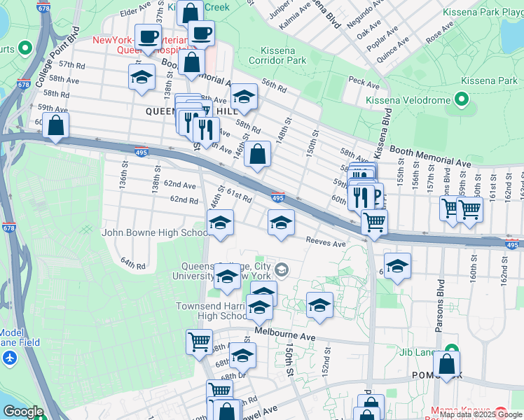Image resolution: width=524 pixels, height=420 pixels.
Task: Open Queens College graduation cap marker
Action: pyautogui.click(x=227, y=279)
